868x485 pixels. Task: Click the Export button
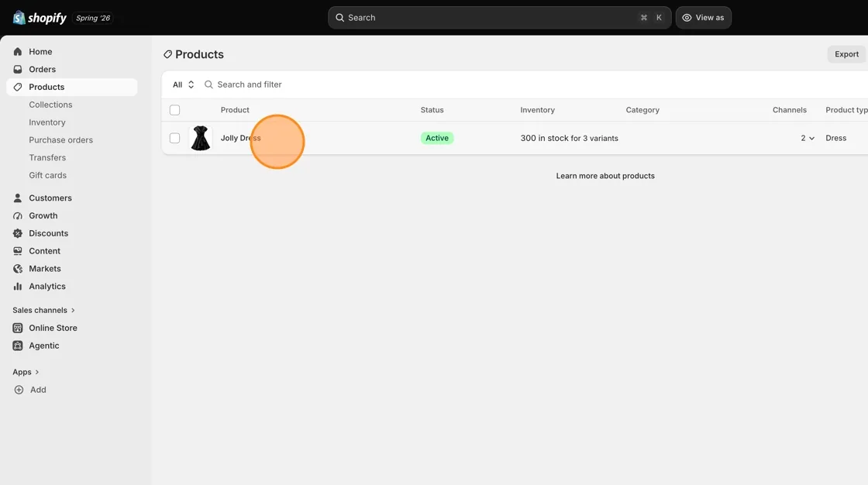[x=846, y=54]
